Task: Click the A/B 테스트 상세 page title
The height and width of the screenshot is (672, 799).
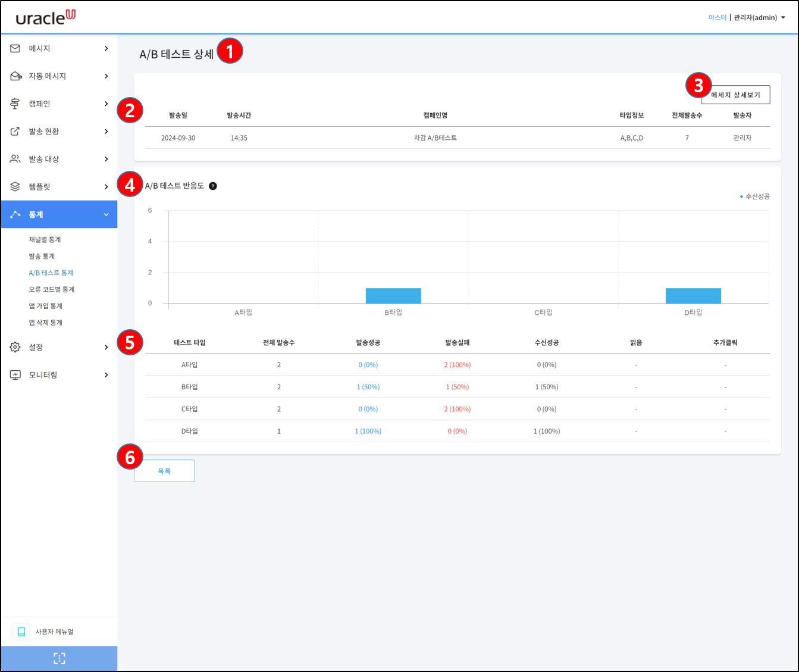Action: pos(177,54)
